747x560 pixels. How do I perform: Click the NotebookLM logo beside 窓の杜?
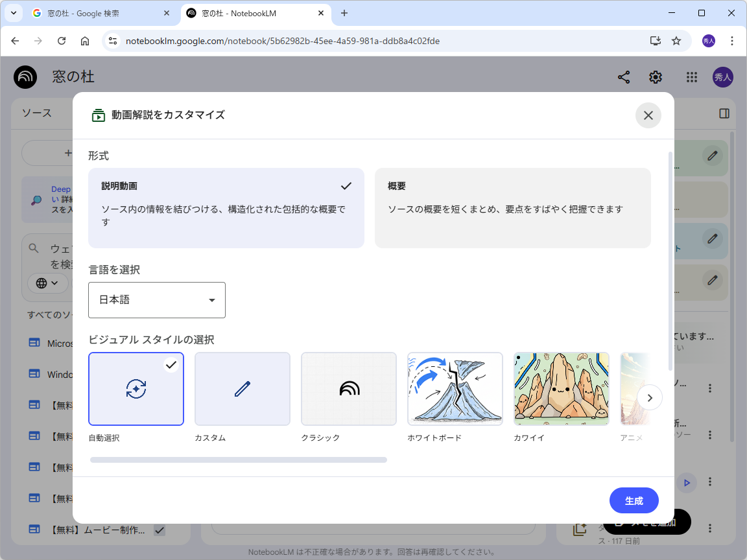click(x=25, y=76)
